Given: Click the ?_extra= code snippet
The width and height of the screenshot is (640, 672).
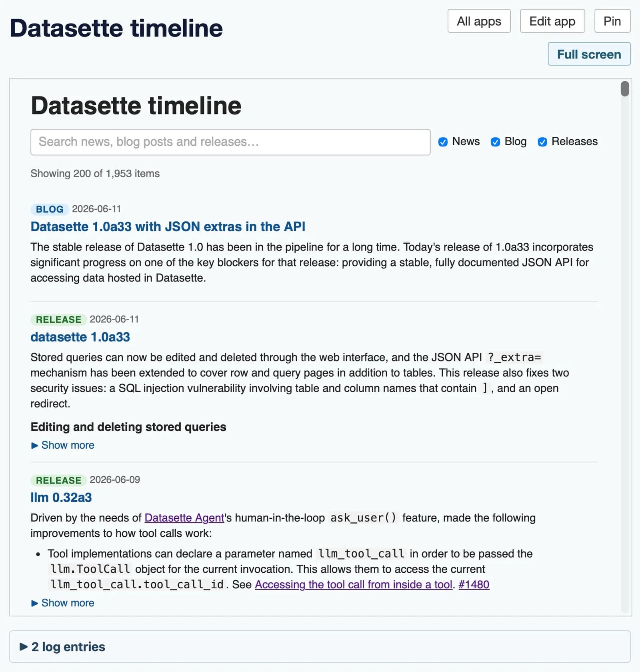Looking at the screenshot, I should (x=514, y=357).
